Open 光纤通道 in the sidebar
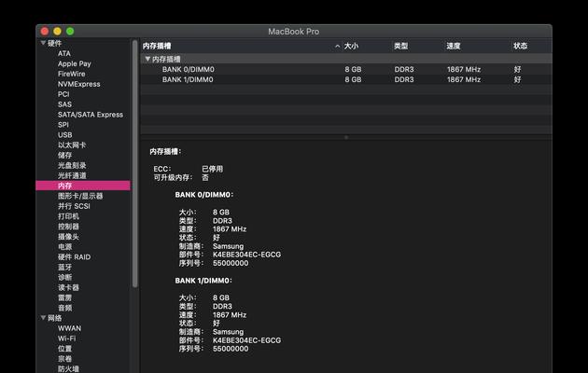588x373 pixels. click(72, 175)
